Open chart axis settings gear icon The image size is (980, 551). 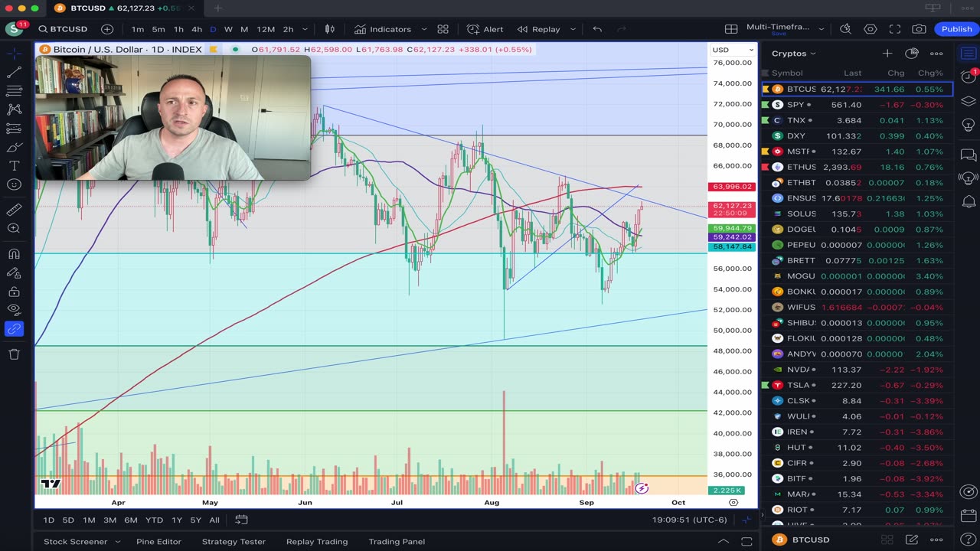[x=733, y=503]
